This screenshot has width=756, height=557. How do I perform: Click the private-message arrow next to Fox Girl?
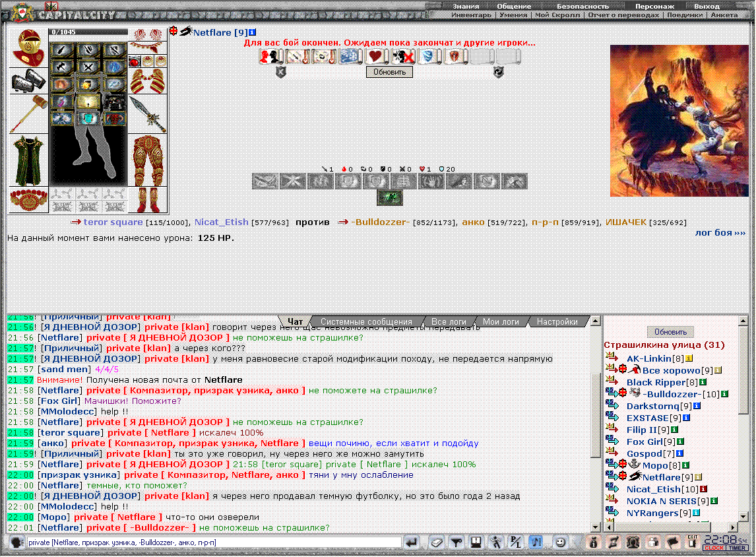click(x=612, y=440)
